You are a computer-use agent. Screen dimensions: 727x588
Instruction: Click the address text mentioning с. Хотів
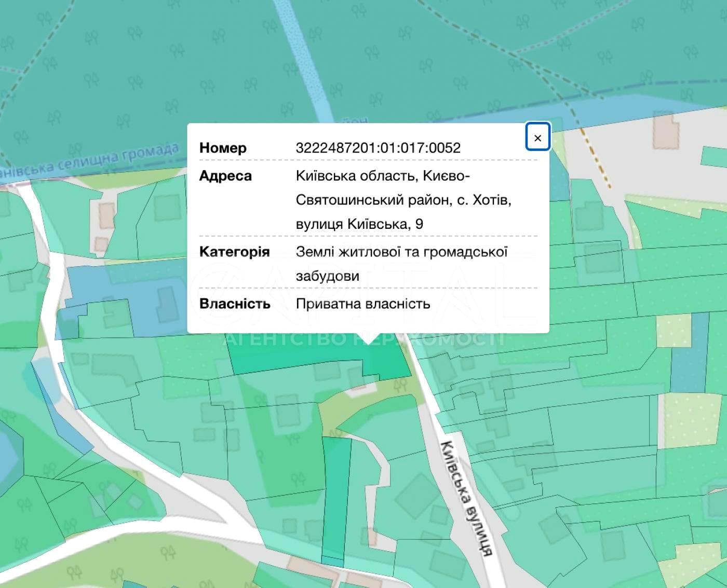coord(403,200)
